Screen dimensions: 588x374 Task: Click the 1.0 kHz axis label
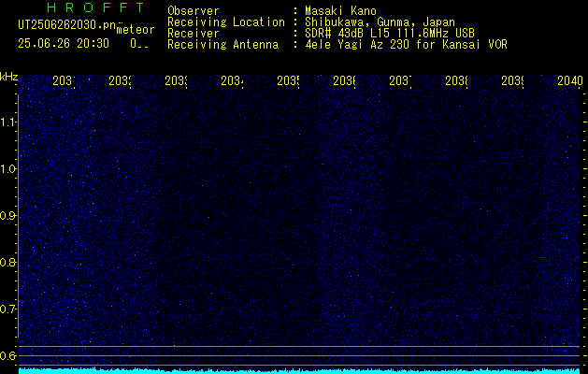pos(8,169)
